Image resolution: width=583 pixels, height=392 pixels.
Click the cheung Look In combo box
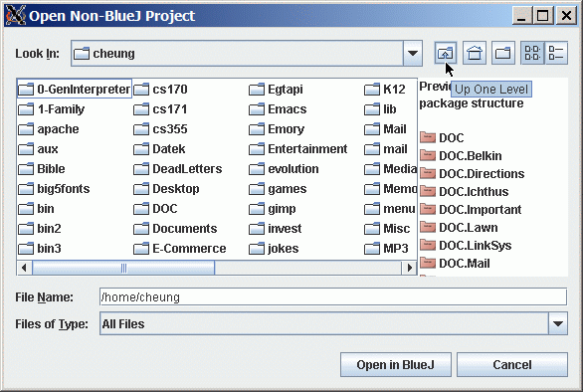point(247,53)
